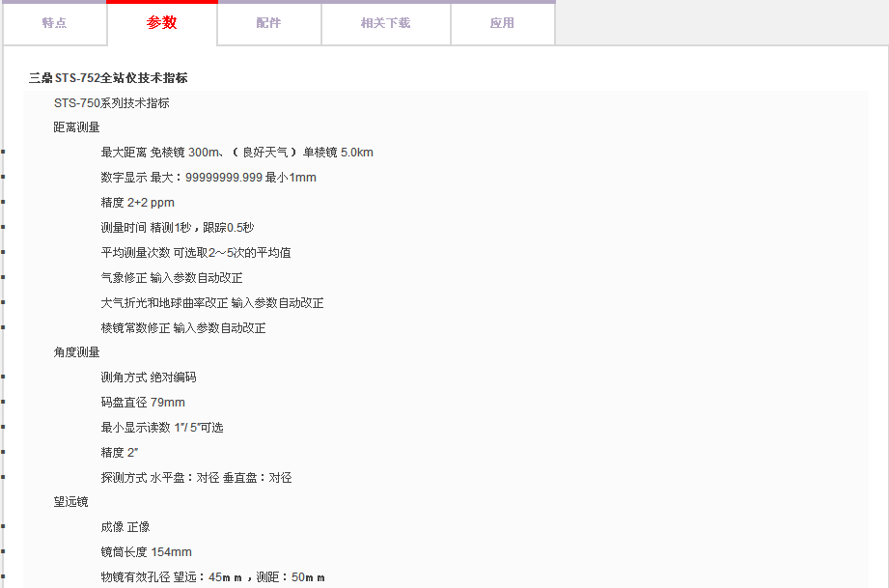The width and height of the screenshot is (889, 588).
Task: Go to the 相关下载 tab
Action: click(x=385, y=23)
